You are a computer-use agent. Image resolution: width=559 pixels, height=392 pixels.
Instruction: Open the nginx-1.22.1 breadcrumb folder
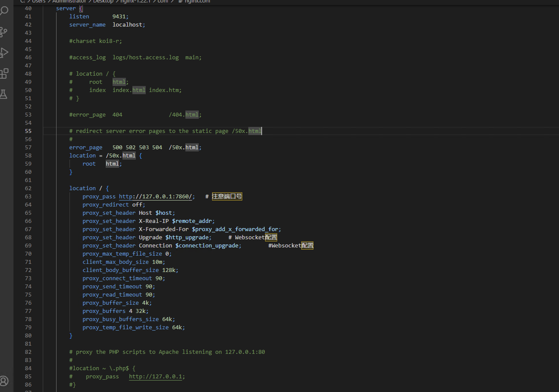tap(135, 2)
